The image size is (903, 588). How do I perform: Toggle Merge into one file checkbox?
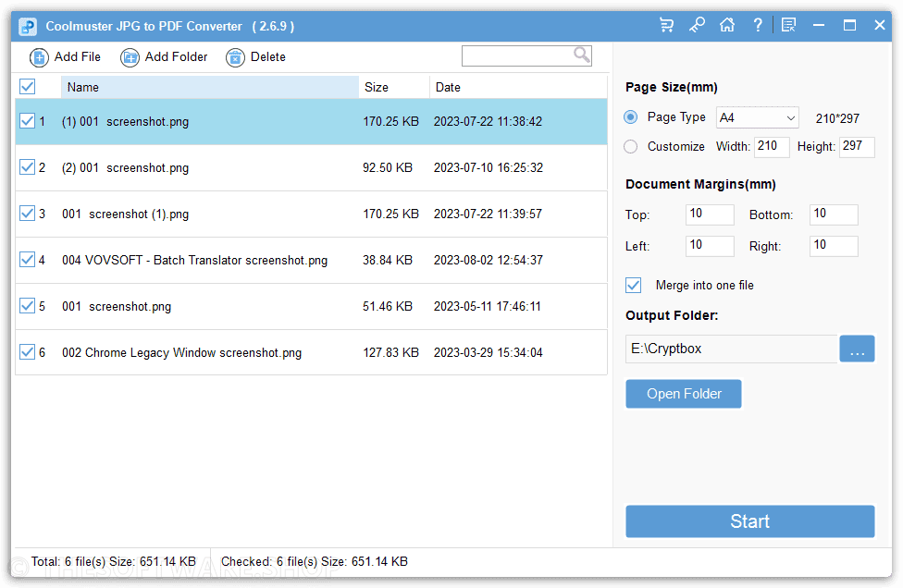[x=634, y=286]
